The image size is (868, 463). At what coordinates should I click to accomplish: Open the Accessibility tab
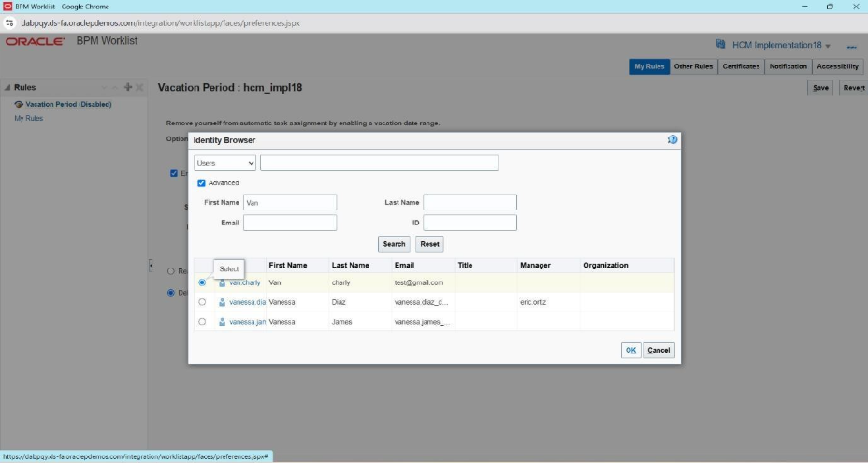pyautogui.click(x=837, y=66)
